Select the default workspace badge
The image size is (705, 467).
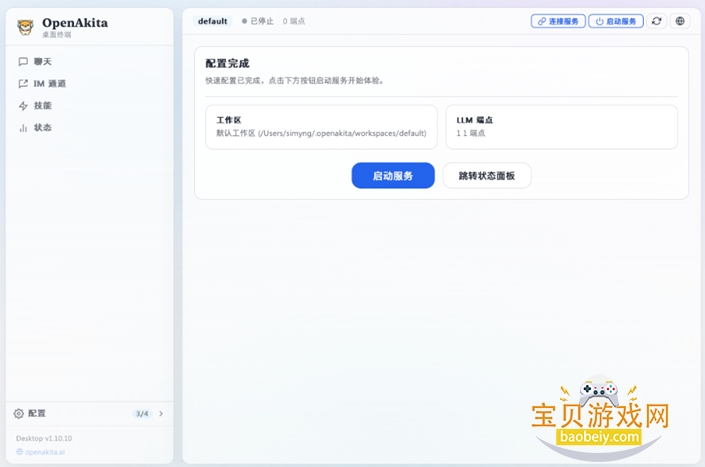pyautogui.click(x=212, y=21)
